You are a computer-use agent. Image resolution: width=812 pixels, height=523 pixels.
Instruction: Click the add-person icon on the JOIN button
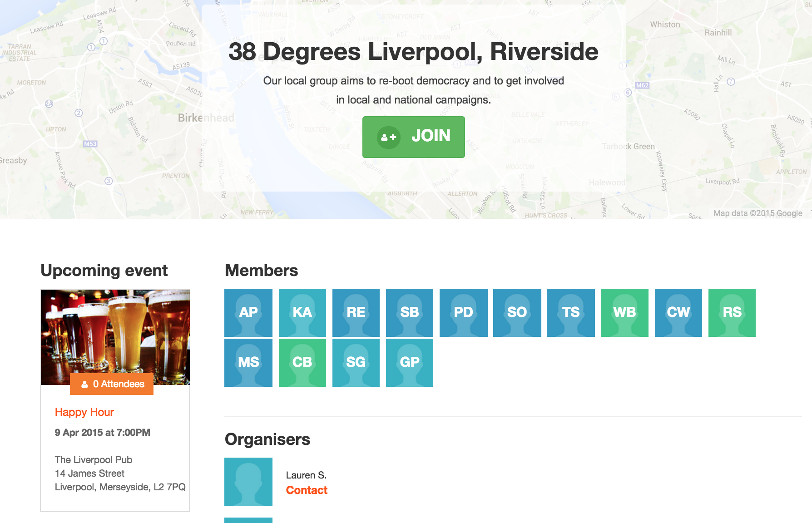389,137
